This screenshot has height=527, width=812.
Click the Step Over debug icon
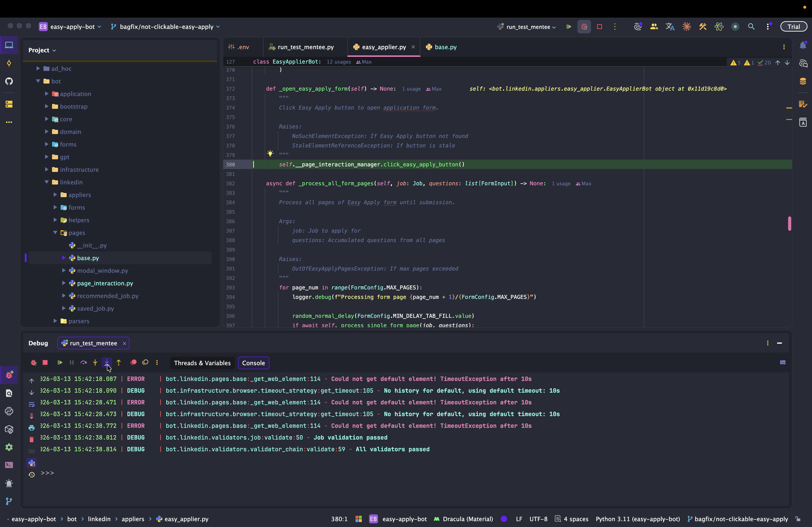84,362
